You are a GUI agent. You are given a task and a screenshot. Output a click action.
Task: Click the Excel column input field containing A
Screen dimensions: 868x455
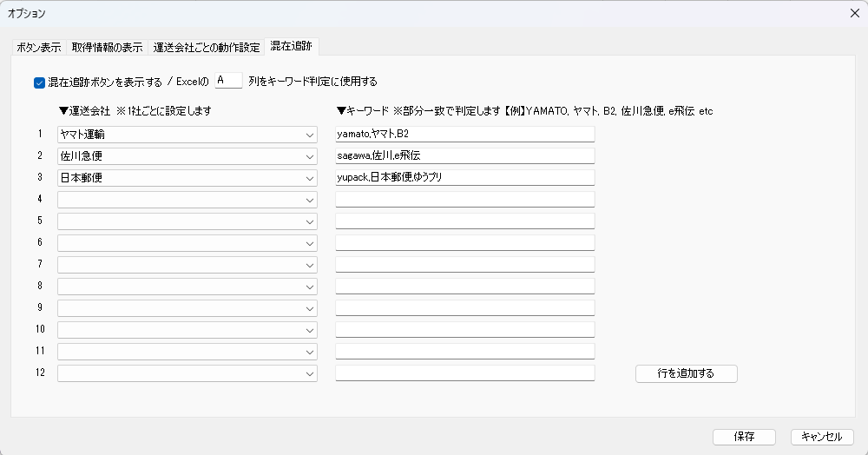pos(228,81)
